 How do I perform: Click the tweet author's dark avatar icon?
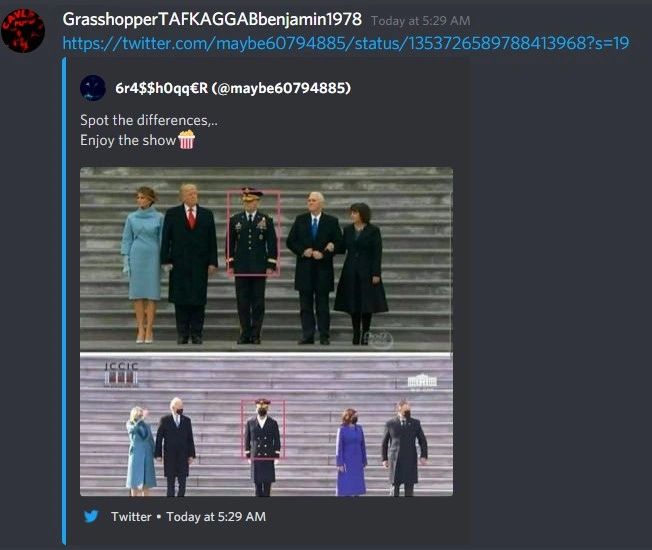tap(92, 88)
